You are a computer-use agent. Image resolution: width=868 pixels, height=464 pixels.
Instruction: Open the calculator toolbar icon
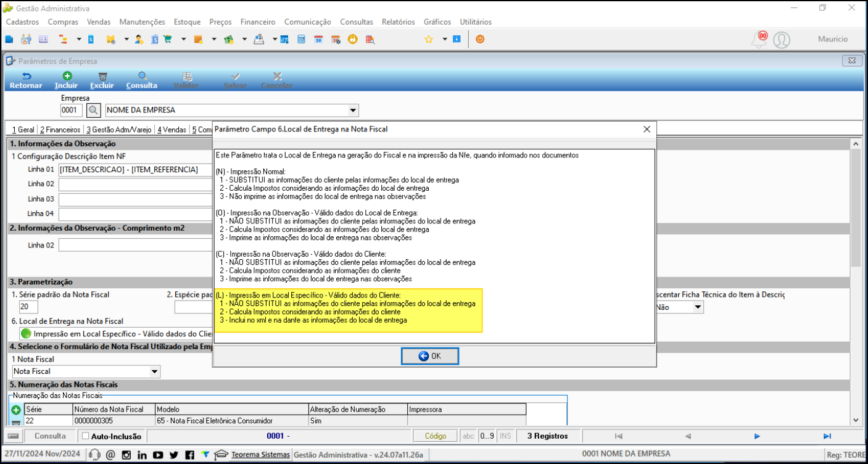(301, 39)
